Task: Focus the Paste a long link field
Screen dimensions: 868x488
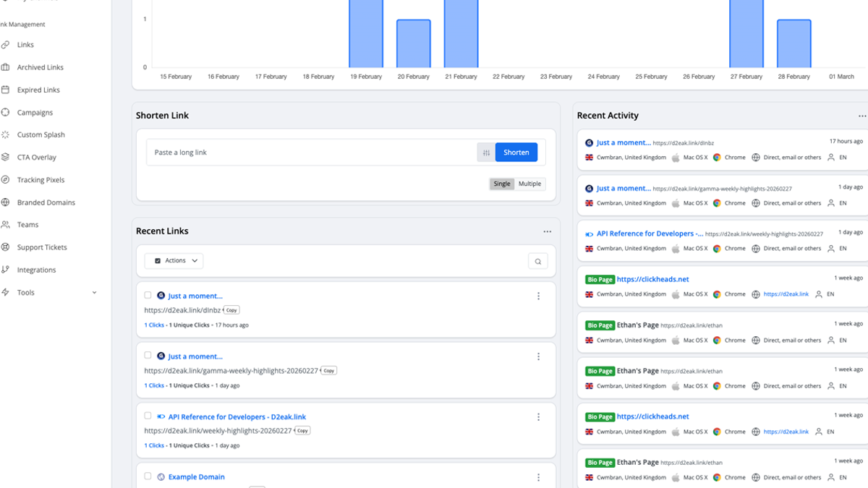Action: [311, 153]
